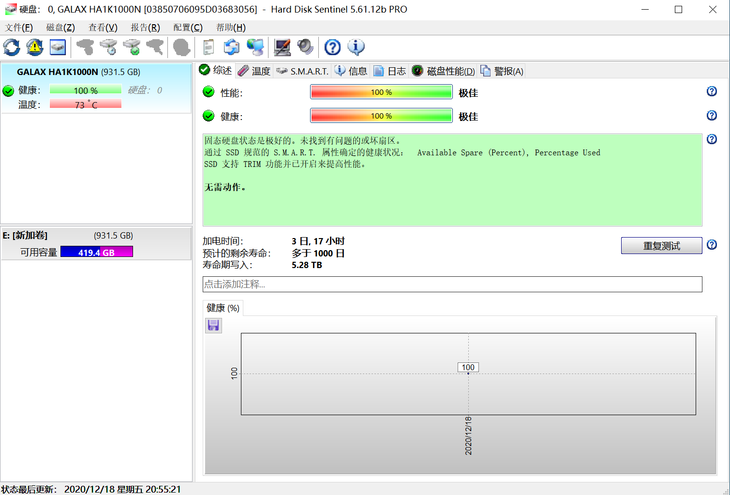Open the 查看(V) menu
This screenshot has width=730, height=495.
click(103, 27)
